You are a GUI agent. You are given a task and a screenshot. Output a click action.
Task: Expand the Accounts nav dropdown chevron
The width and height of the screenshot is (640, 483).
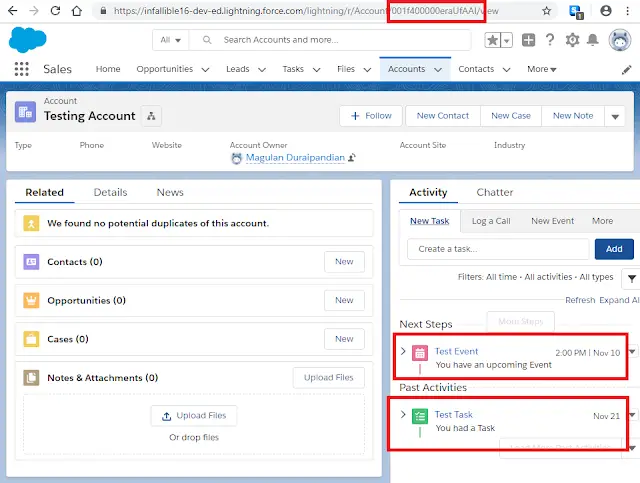(x=438, y=70)
